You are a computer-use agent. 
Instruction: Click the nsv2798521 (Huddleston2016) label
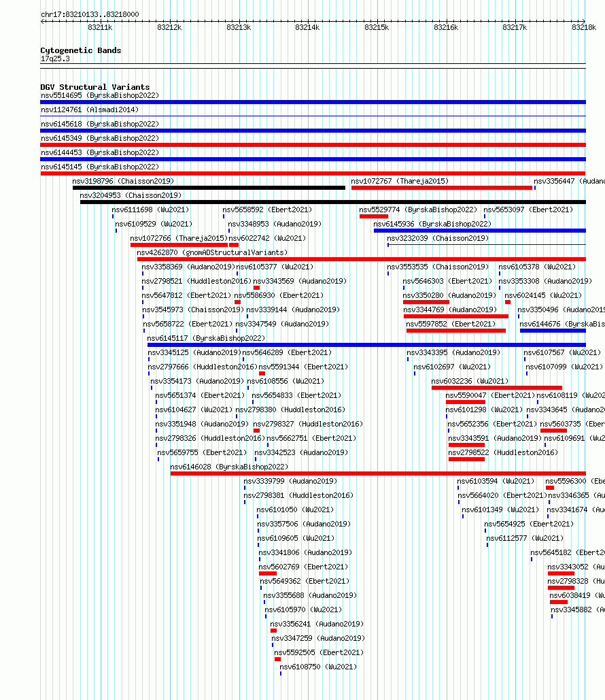pos(196,281)
